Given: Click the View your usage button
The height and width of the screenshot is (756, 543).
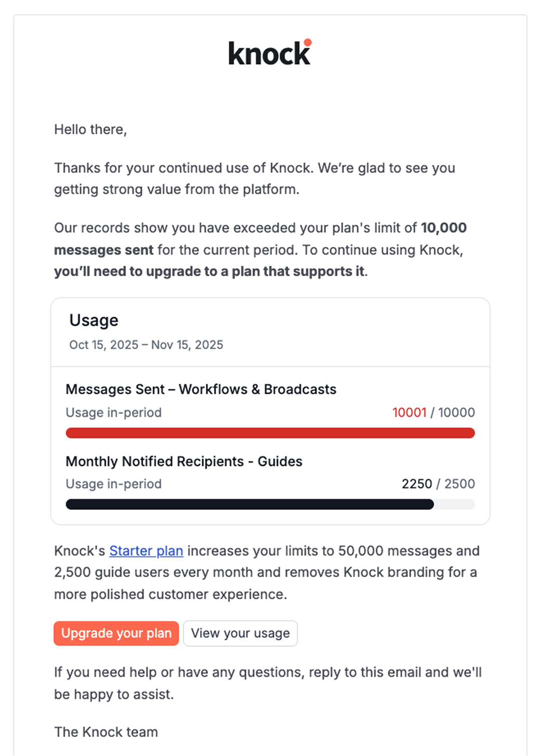Looking at the screenshot, I should (240, 633).
